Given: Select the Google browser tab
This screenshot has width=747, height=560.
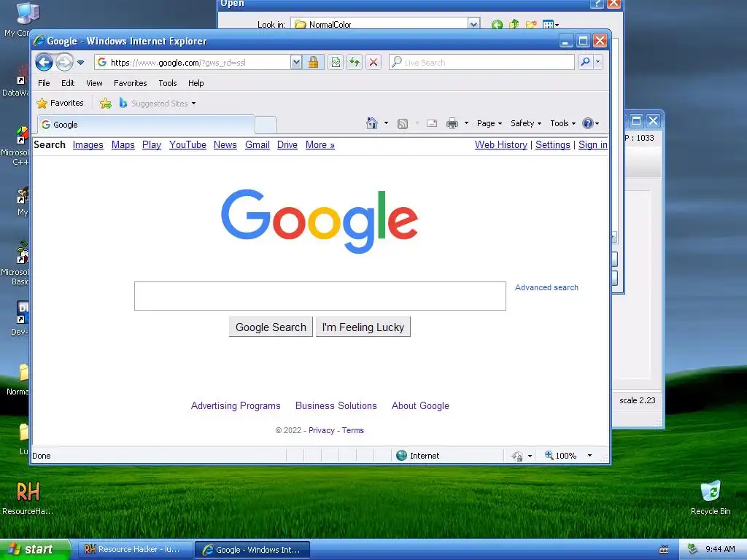Looking at the screenshot, I should pos(146,125).
